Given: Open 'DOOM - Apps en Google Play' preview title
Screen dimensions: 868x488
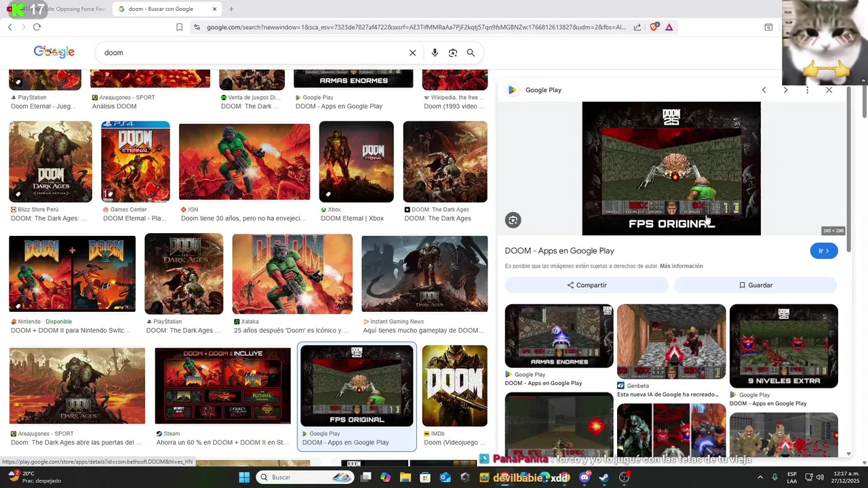Looking at the screenshot, I should tap(559, 251).
